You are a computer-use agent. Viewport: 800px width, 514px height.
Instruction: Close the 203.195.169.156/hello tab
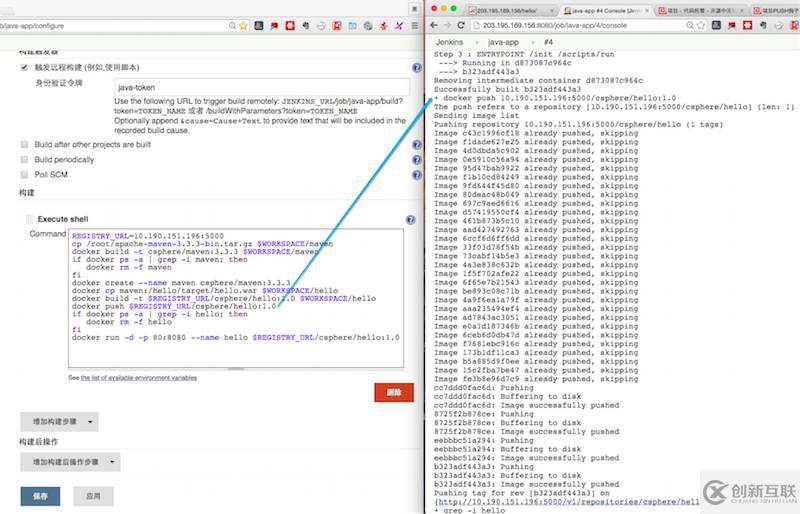tap(552, 11)
